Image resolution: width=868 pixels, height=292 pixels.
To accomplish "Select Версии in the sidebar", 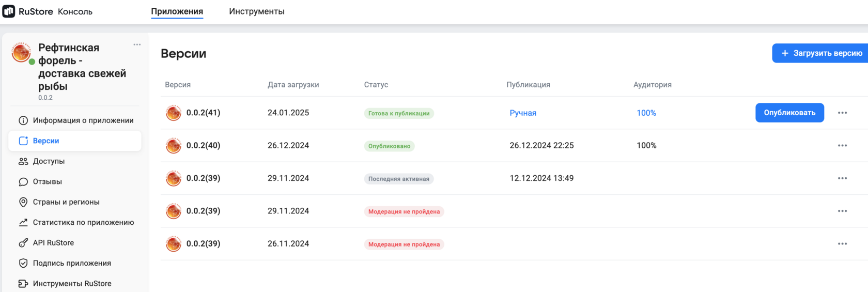I will (75, 141).
